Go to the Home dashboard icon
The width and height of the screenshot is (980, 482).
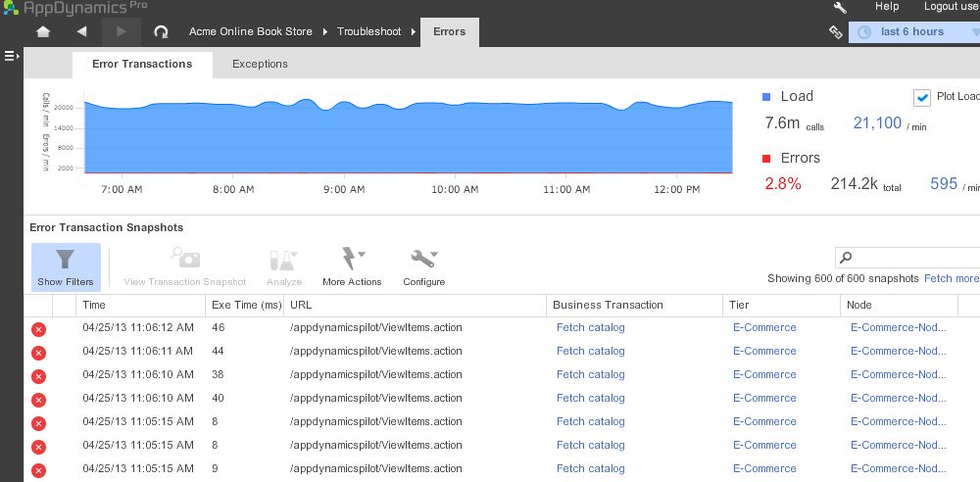pos(43,31)
